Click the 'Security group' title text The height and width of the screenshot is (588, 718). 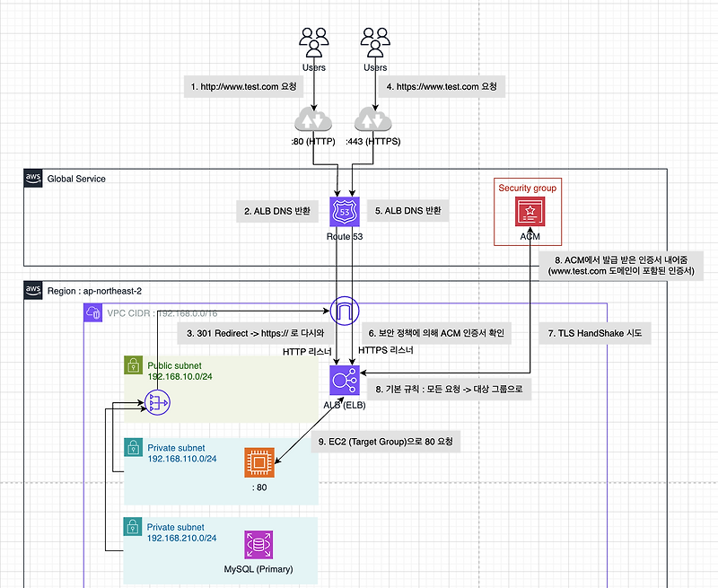[x=529, y=188]
